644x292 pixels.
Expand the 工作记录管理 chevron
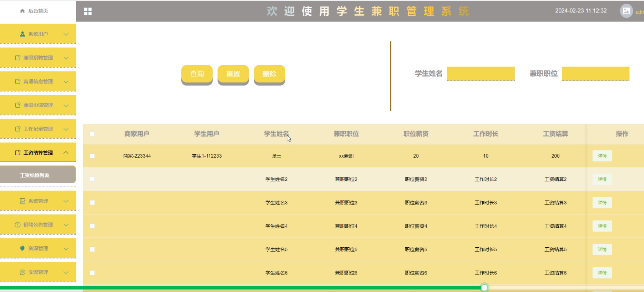click(66, 129)
